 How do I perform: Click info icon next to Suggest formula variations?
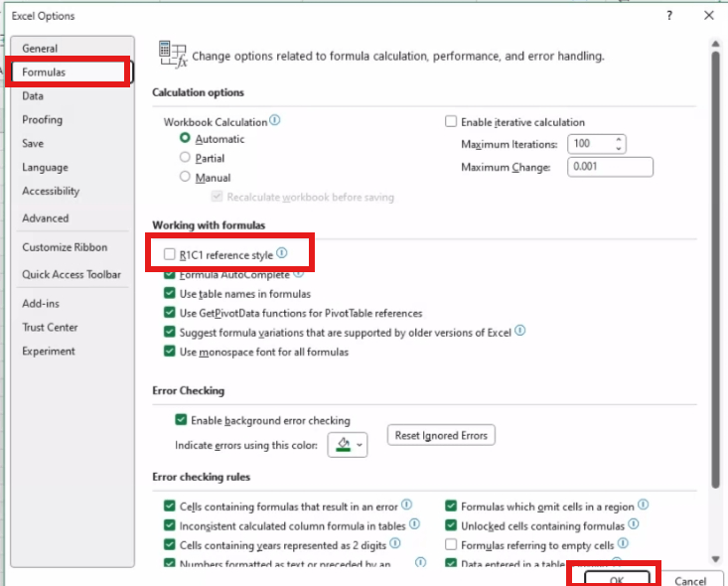[x=520, y=331]
